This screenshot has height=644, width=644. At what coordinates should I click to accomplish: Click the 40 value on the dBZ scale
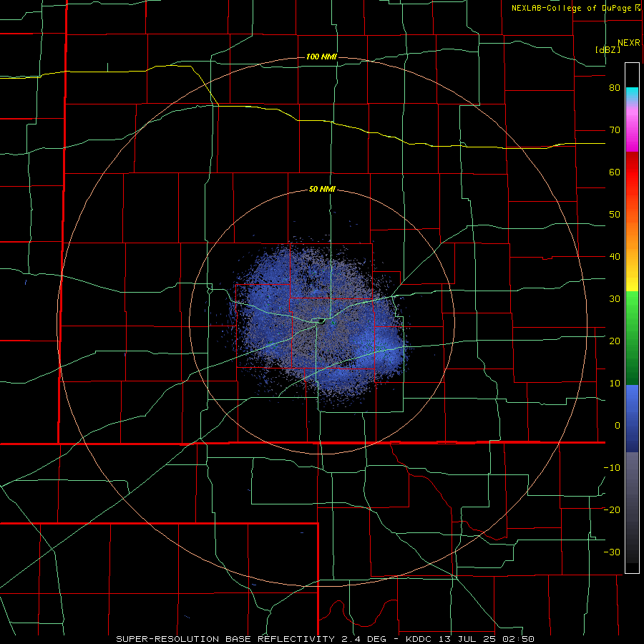click(x=615, y=257)
